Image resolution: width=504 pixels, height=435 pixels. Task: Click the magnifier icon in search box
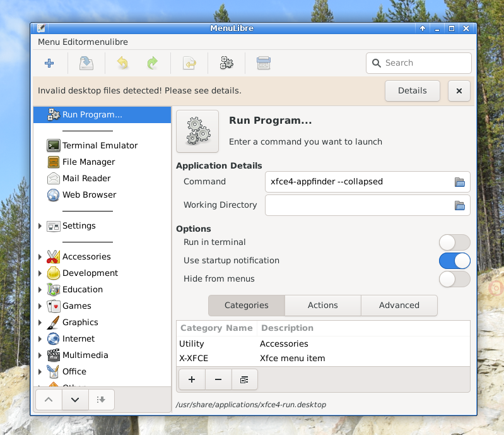[x=376, y=63]
